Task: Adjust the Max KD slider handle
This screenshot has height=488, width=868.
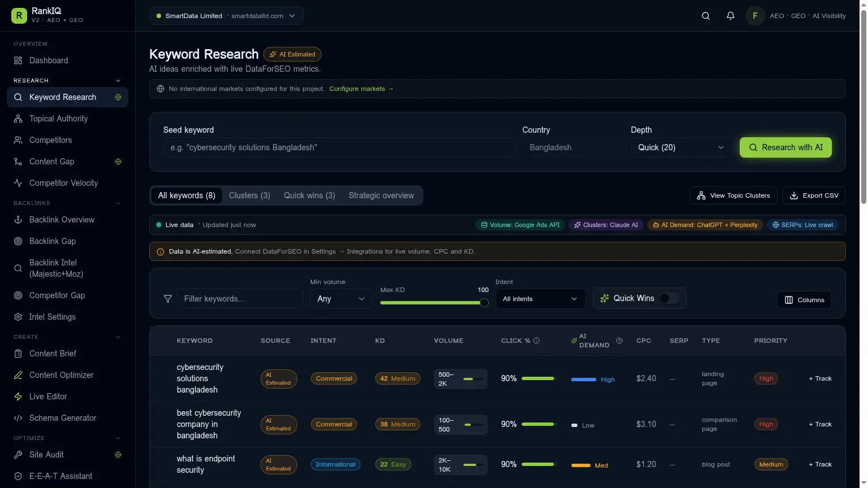Action: (484, 303)
